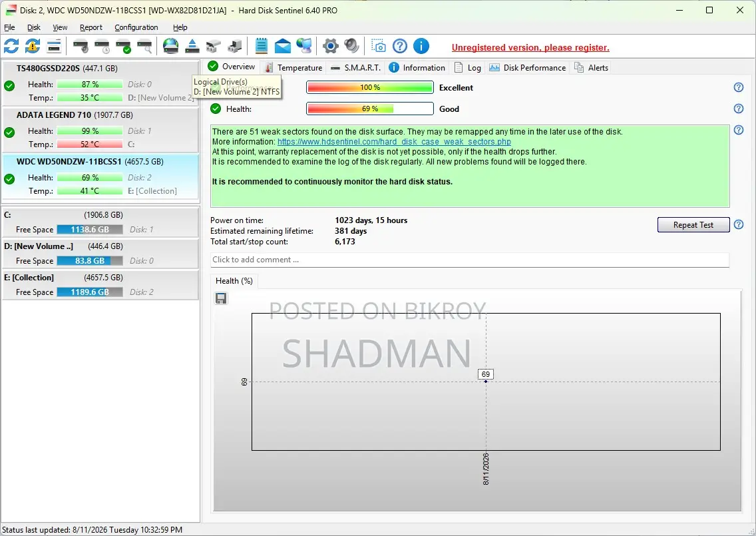Click 'Unregistered version, please register' link
The width and height of the screenshot is (756, 536).
pyautogui.click(x=530, y=47)
